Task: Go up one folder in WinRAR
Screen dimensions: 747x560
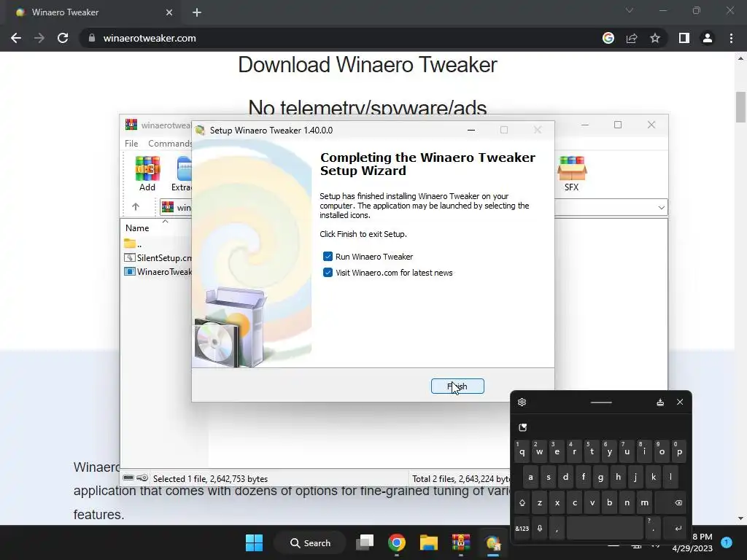Action: [136, 206]
